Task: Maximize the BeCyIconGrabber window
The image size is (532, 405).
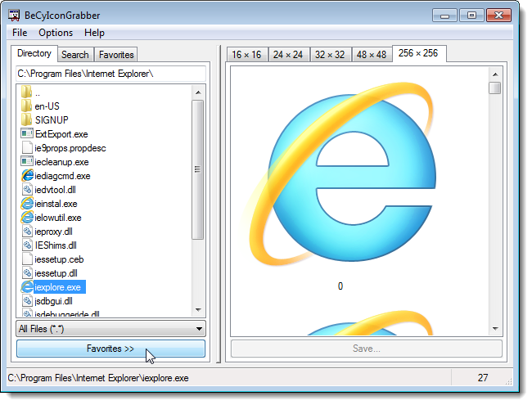Action: coord(471,16)
